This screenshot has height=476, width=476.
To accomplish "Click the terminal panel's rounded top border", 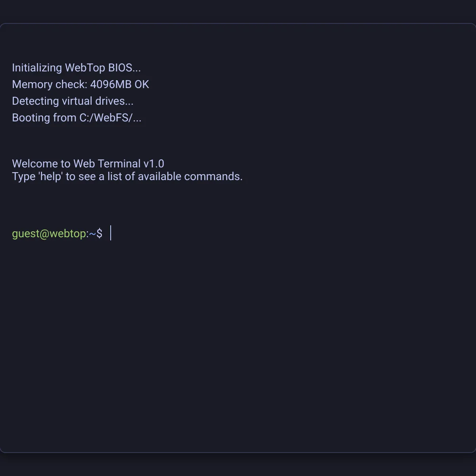I will tap(238, 23).
